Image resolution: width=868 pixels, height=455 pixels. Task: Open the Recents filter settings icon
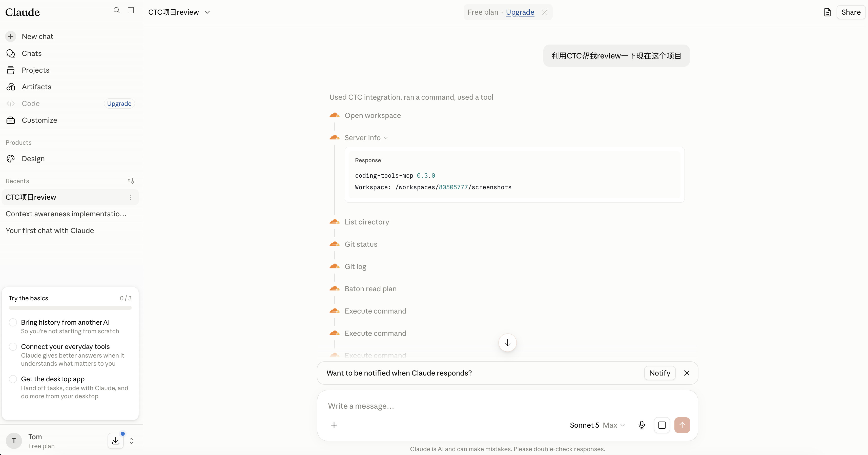pyautogui.click(x=131, y=181)
